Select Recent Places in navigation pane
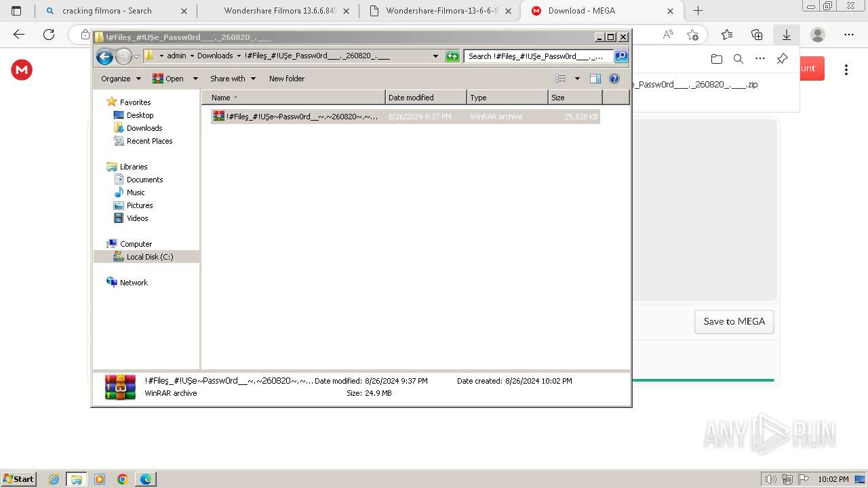This screenshot has height=488, width=868. point(149,141)
